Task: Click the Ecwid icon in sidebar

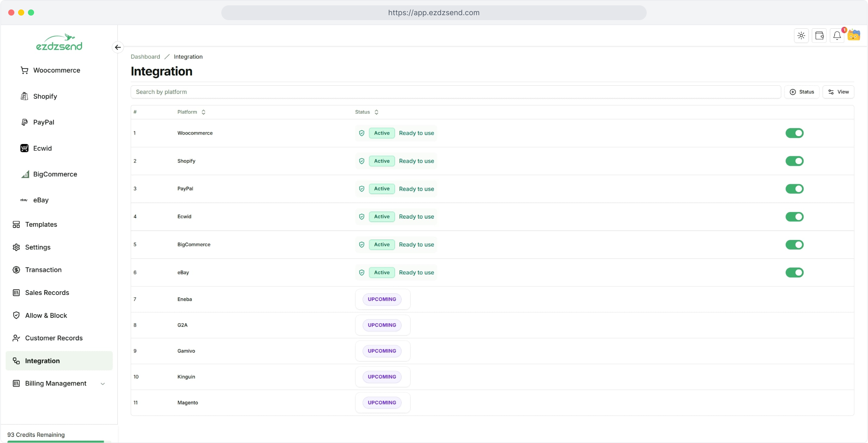Action: [24, 148]
